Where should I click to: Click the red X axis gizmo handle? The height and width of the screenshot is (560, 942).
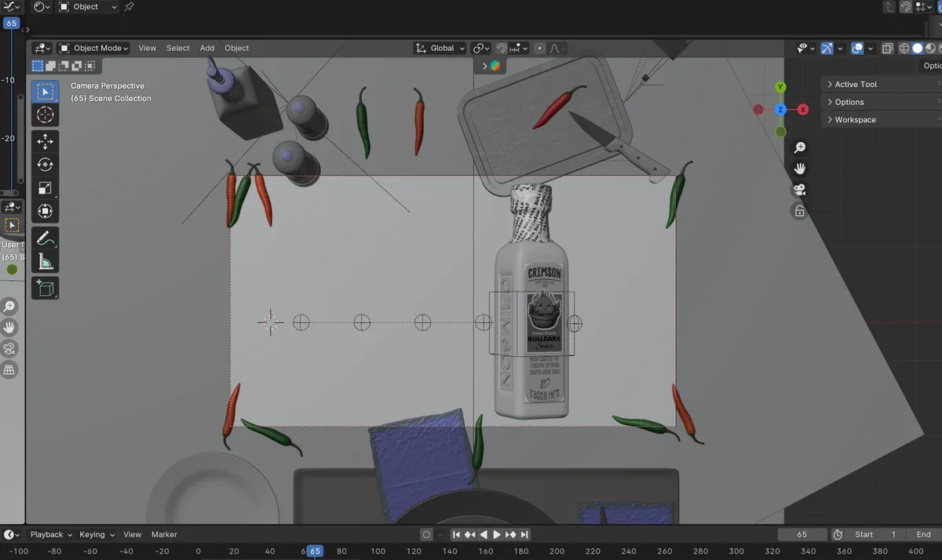tap(803, 110)
